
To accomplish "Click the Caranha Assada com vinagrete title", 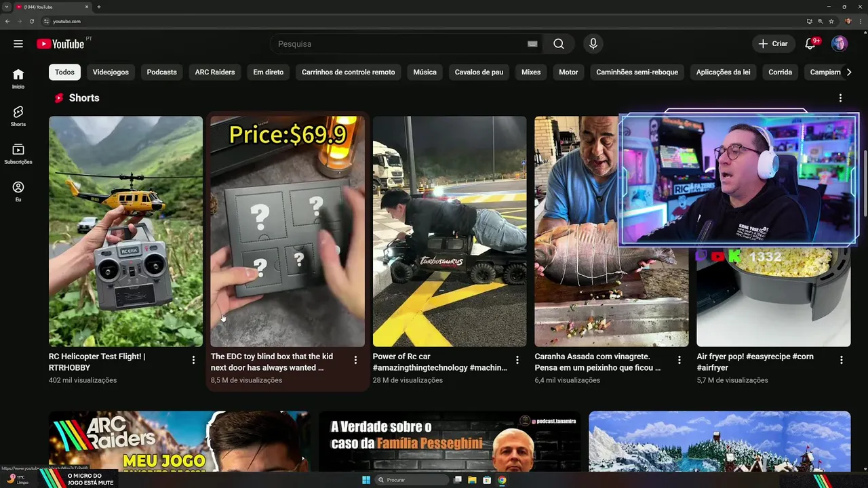I will click(597, 362).
